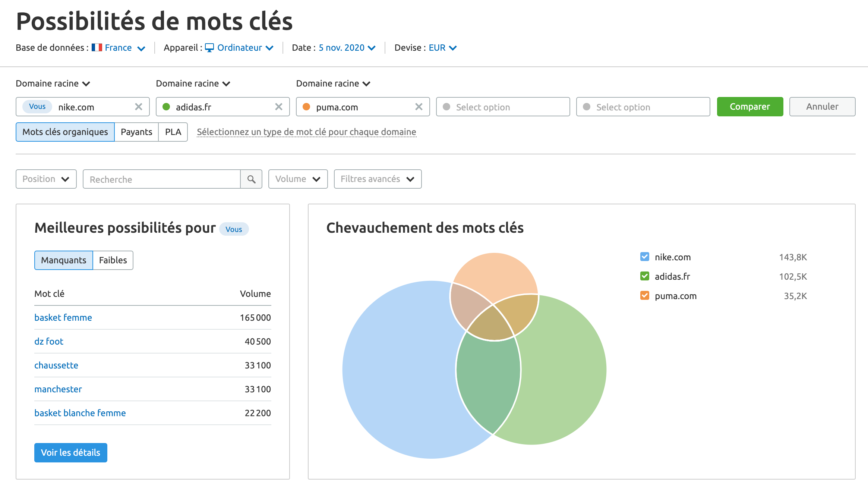Open the Position filter dropdown
The image size is (868, 493).
point(46,179)
